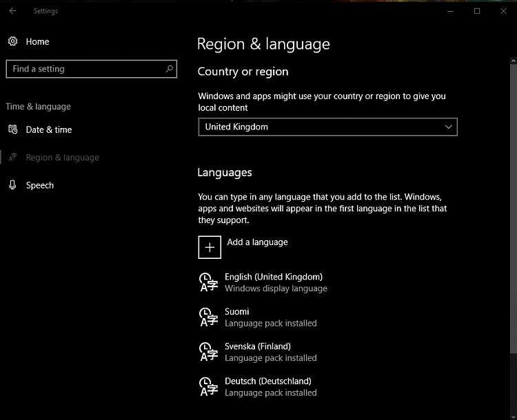
Task: Click the chevron of the country dropdown
Action: coord(449,127)
